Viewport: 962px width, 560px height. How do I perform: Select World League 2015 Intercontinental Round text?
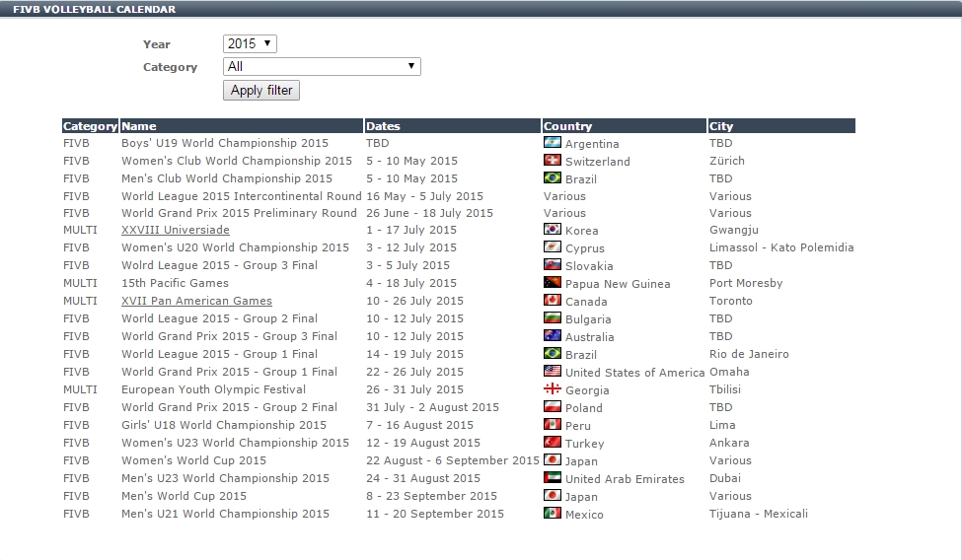(x=242, y=196)
